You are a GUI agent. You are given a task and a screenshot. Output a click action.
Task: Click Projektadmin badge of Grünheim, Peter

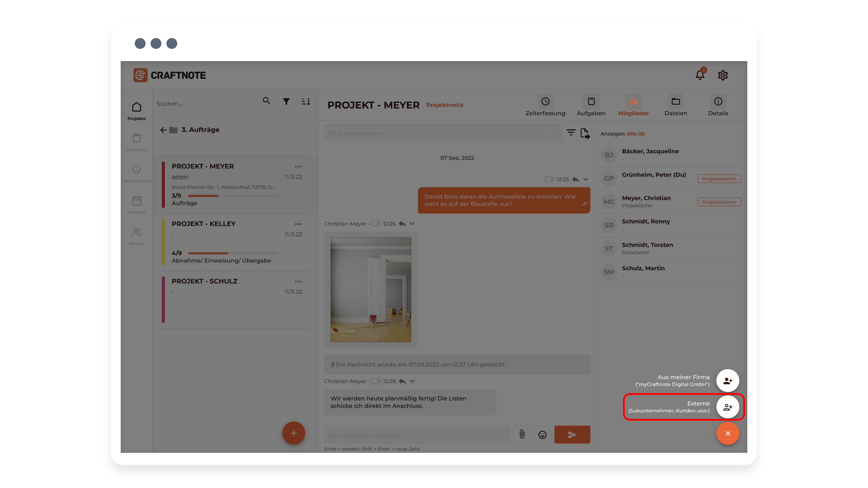click(719, 178)
